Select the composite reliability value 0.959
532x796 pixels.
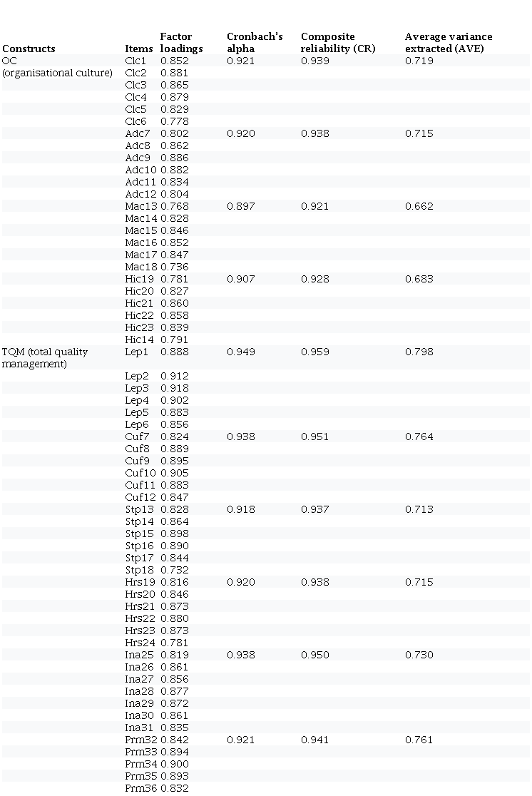(315, 352)
